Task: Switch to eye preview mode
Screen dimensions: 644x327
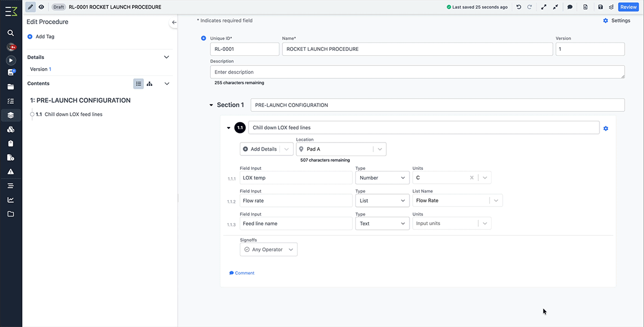Action: point(41,7)
